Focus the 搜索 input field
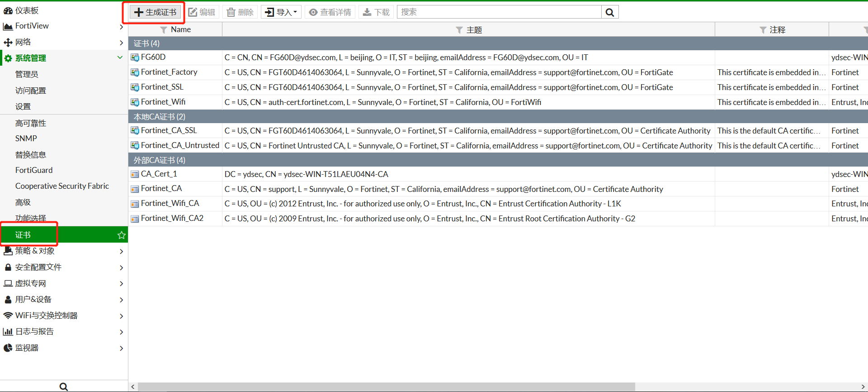Screen dimensions: 868x392 pos(499,12)
